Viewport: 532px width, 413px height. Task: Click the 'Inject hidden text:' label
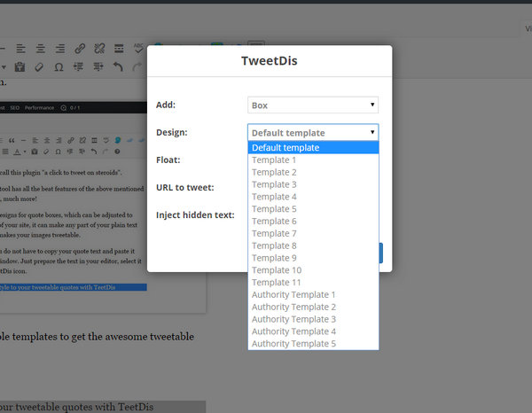(195, 215)
